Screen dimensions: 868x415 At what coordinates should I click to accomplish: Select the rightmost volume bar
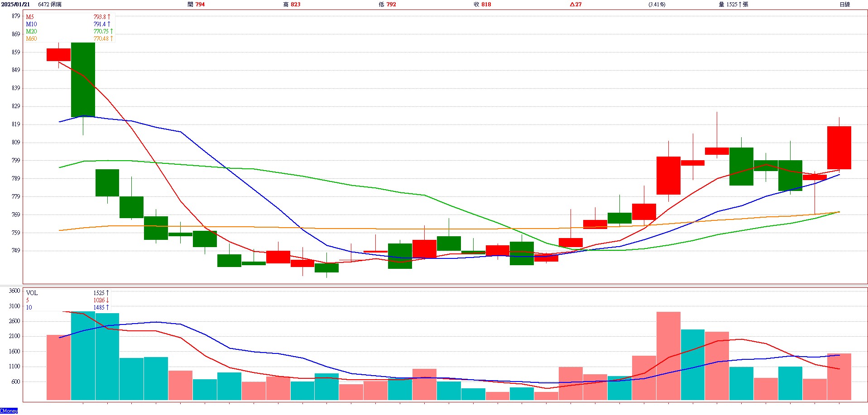pyautogui.click(x=839, y=377)
